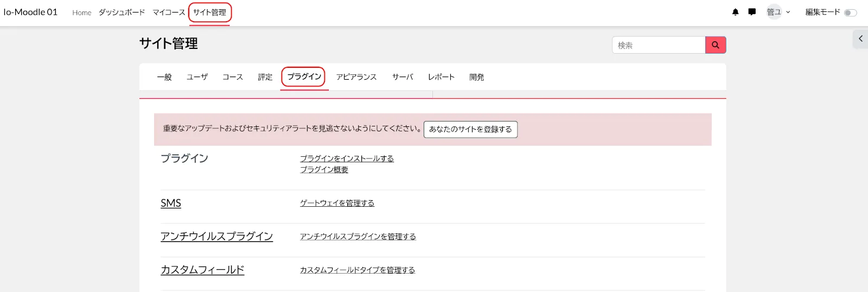Click into the 検索 search field
The width and height of the screenshot is (868, 292).
click(658, 45)
